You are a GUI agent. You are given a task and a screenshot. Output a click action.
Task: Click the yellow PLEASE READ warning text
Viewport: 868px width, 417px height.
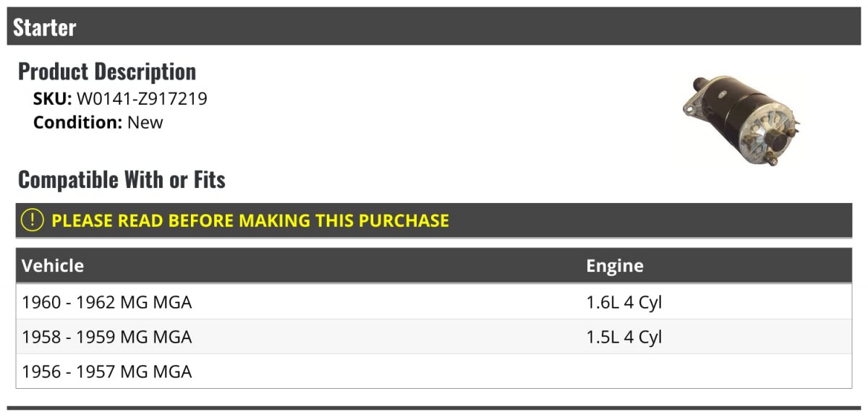250,220
